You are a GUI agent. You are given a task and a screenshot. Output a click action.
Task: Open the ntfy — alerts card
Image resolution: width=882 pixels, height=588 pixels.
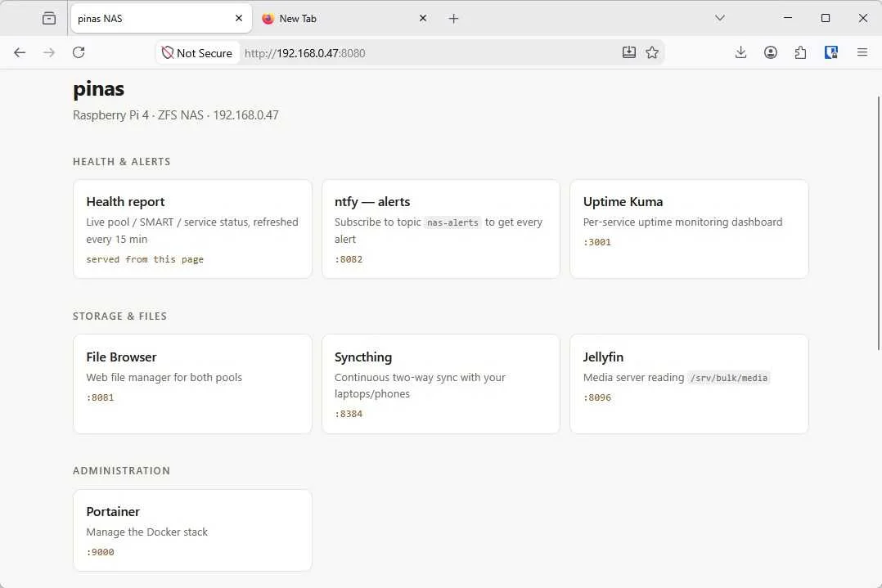tap(440, 229)
